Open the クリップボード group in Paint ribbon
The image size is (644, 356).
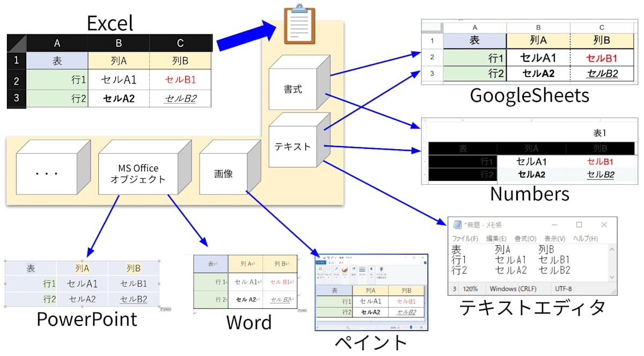[320, 272]
